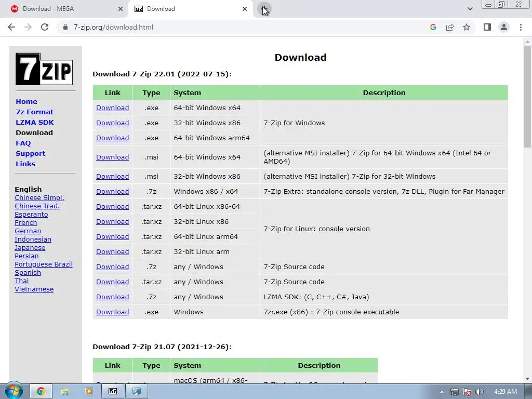Reload the 7-zip download page

click(x=45, y=27)
